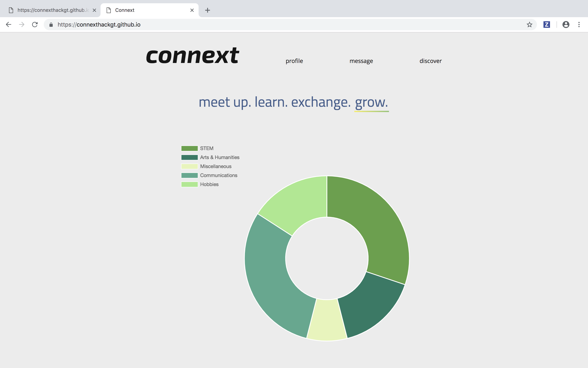Open the profile navigation link
This screenshot has height=368, width=588.
[294, 61]
